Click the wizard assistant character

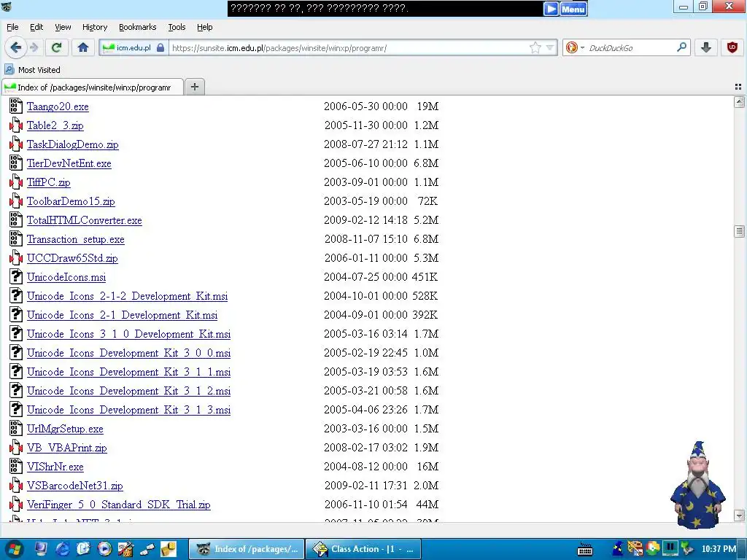click(x=698, y=485)
